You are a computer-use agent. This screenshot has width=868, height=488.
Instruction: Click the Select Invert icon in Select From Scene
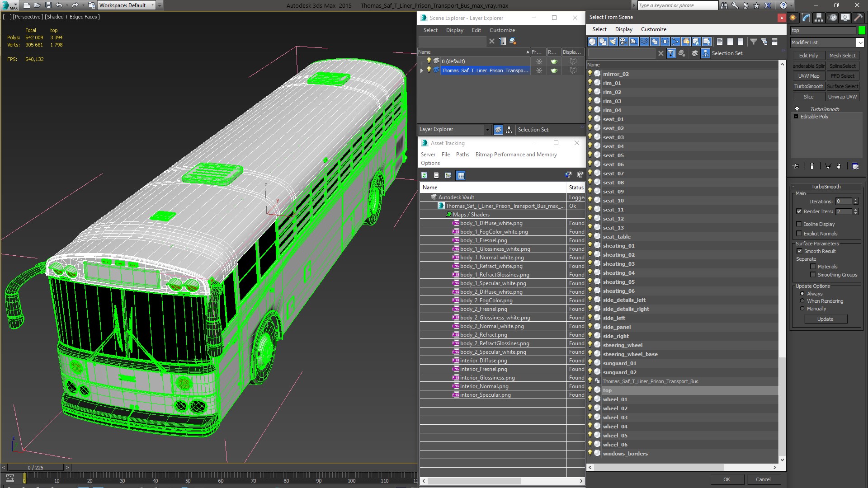(741, 42)
